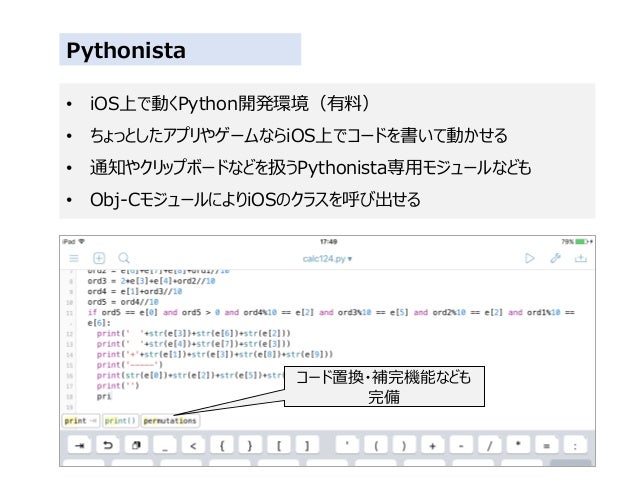Tap the opening curly brace key
Image resolution: width=638 pixels, height=479 pixels.
(222, 445)
